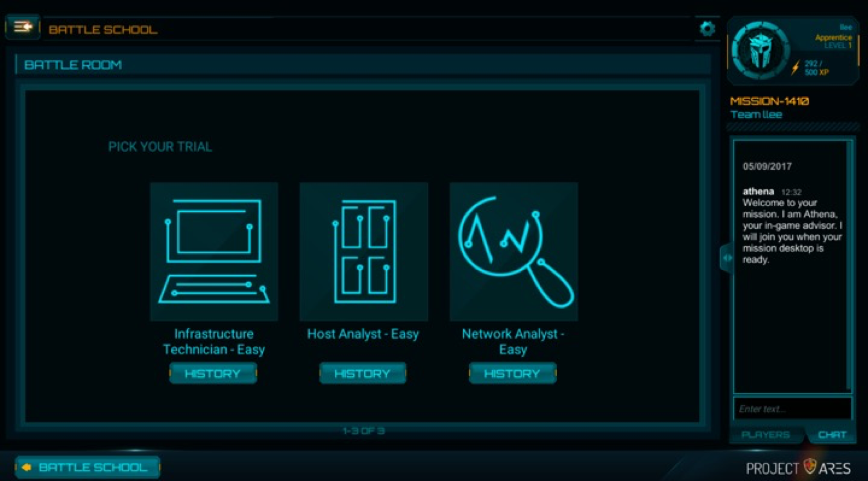This screenshot has height=481, width=868.
Task: Select the Infrastructure Technician laptop icon
Action: coord(214,251)
